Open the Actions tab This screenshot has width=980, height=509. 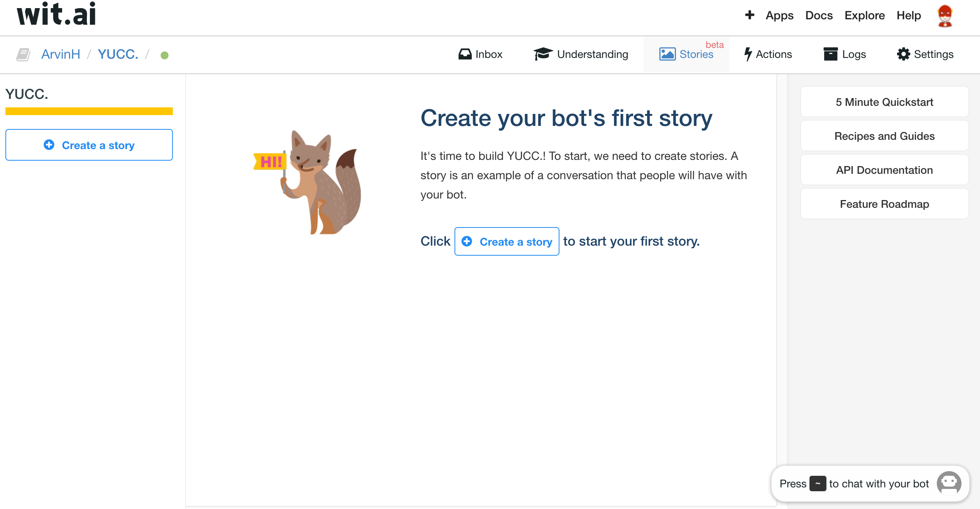click(768, 54)
